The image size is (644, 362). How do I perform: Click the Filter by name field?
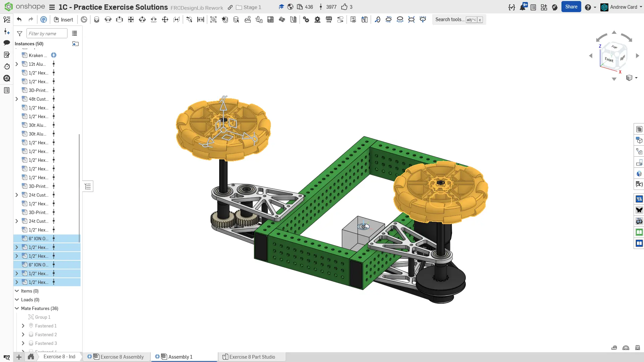(x=47, y=34)
